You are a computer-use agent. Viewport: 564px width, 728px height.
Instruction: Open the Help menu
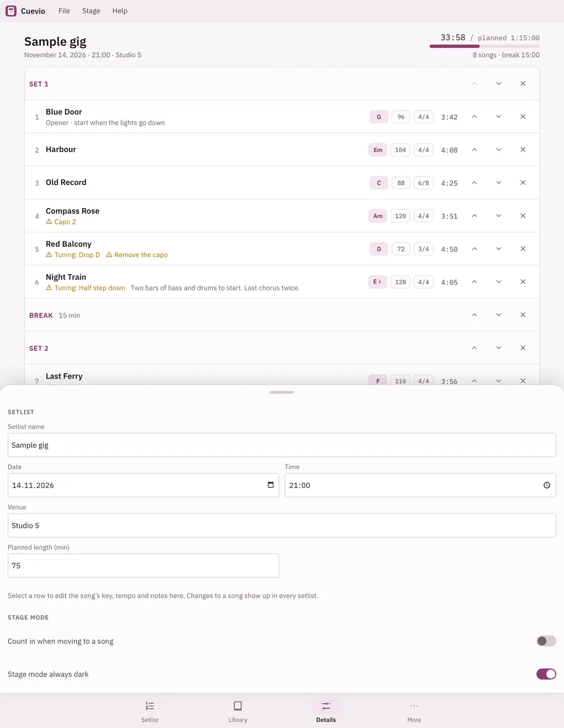120,11
